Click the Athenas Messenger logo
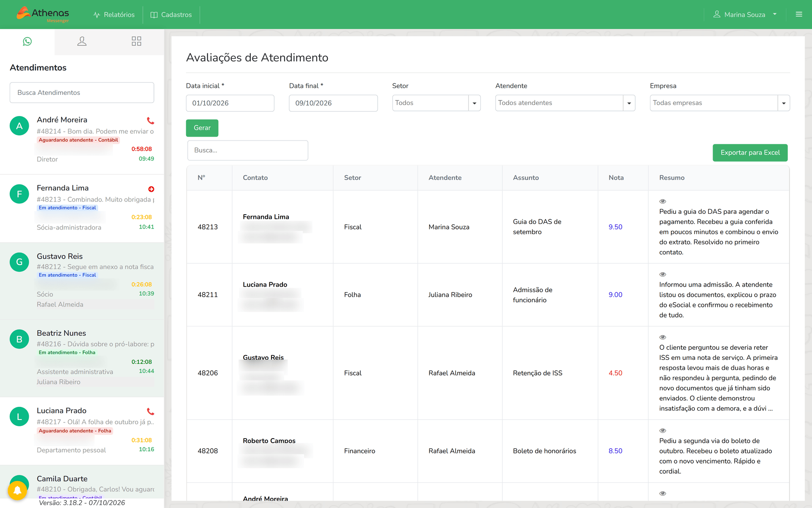This screenshot has height=508, width=812. [x=43, y=14]
